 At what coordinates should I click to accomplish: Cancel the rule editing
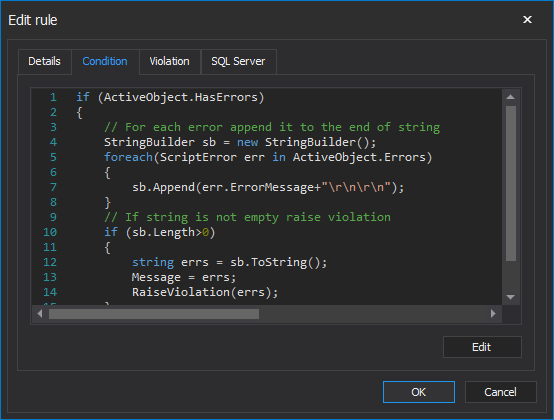[501, 392]
